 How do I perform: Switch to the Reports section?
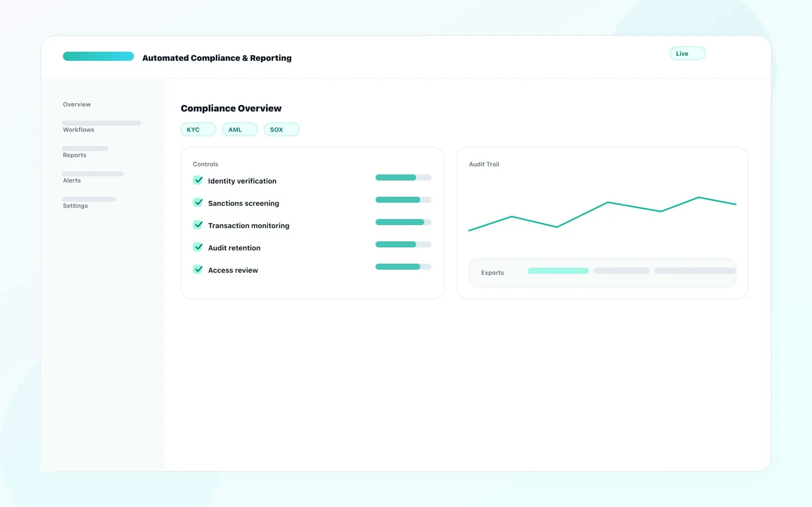[74, 155]
